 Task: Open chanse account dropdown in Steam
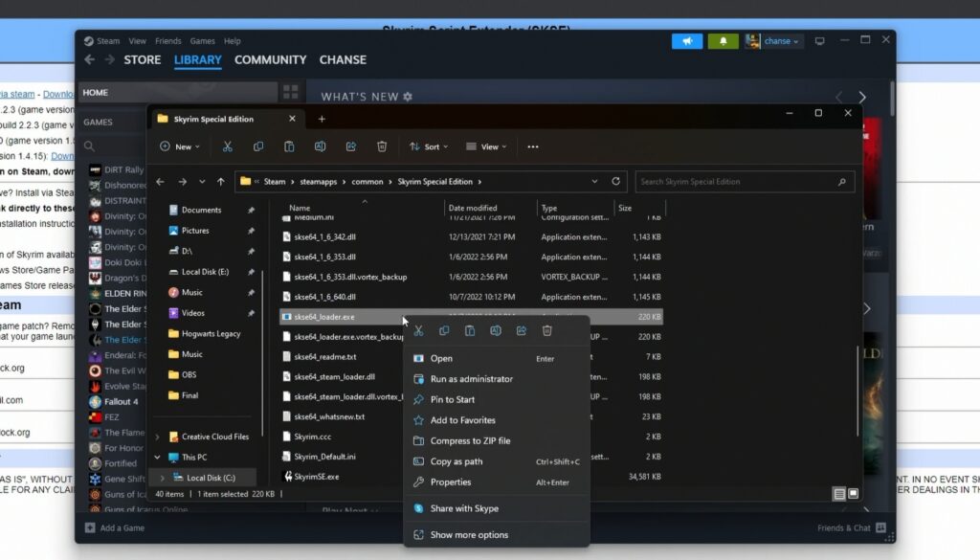point(773,41)
